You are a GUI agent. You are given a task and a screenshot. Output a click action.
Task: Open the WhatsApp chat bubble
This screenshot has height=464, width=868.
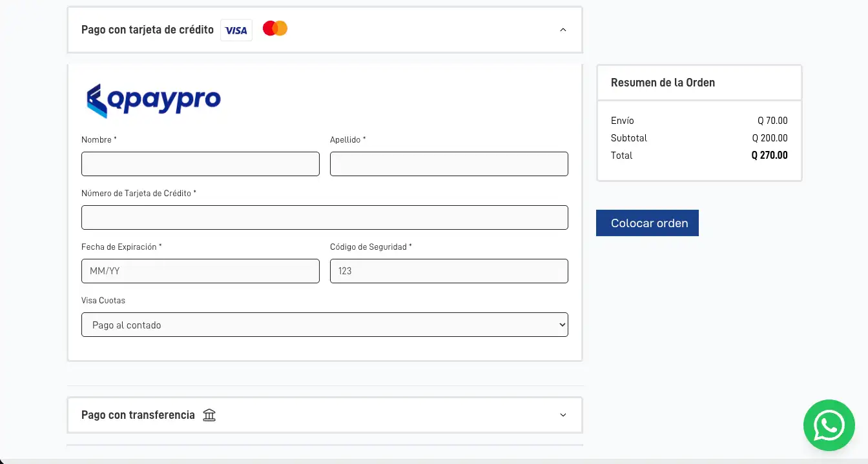tap(829, 425)
